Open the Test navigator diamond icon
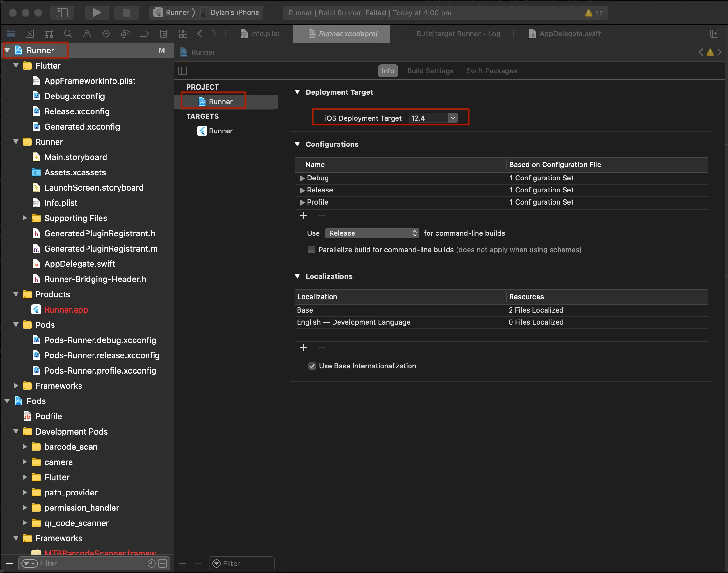 click(x=106, y=34)
